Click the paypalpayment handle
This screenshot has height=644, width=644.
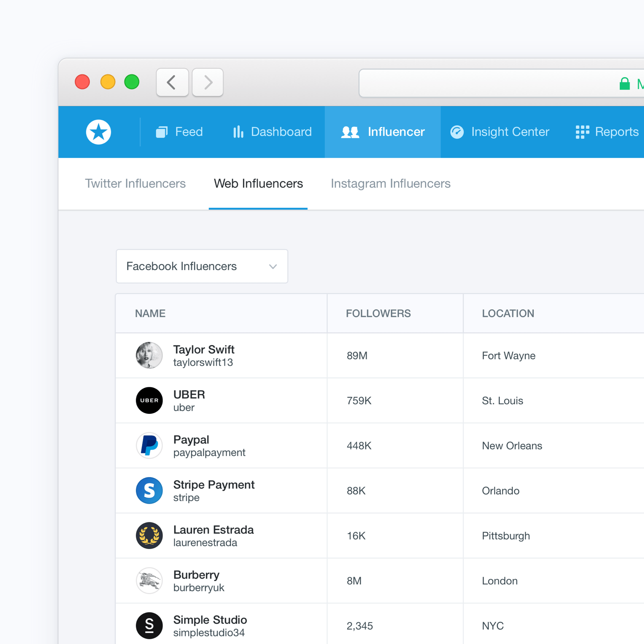pyautogui.click(x=209, y=453)
